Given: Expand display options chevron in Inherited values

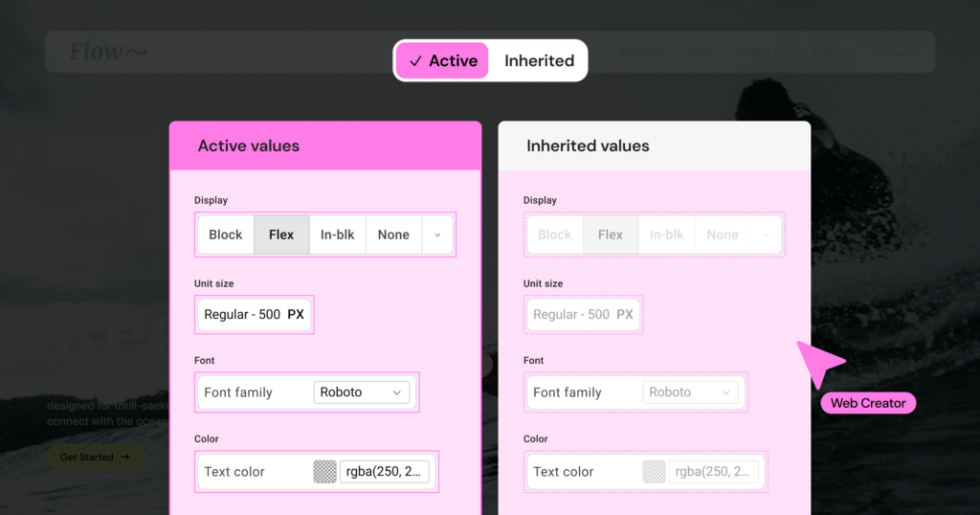Looking at the screenshot, I should [x=767, y=235].
